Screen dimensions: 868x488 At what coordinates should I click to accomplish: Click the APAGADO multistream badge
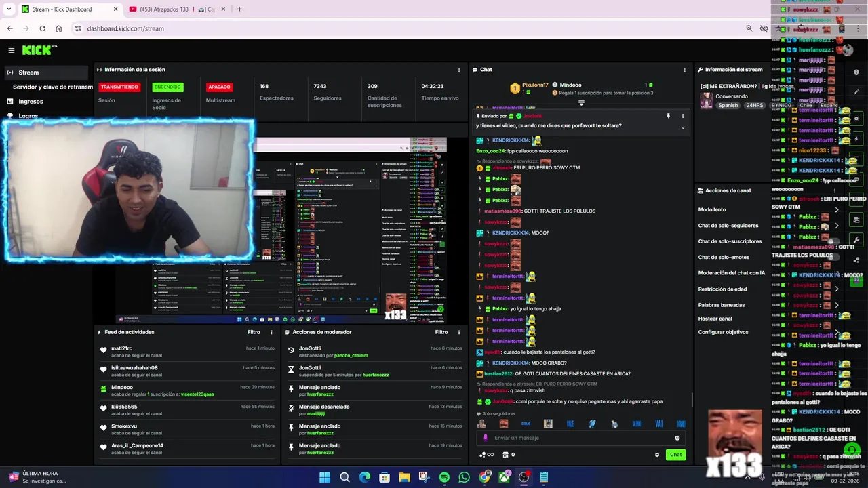[x=219, y=87]
